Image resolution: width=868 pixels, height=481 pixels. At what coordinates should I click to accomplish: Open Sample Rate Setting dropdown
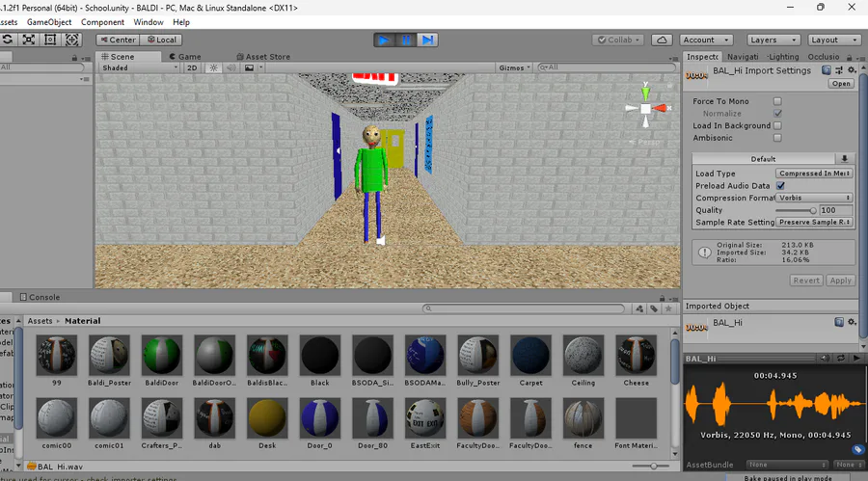(x=814, y=222)
